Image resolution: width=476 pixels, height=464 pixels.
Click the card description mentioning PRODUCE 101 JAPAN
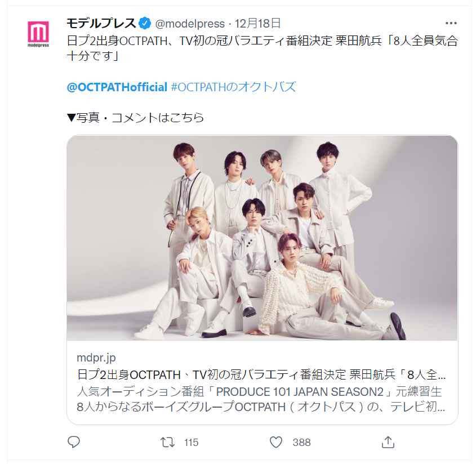[261, 399]
